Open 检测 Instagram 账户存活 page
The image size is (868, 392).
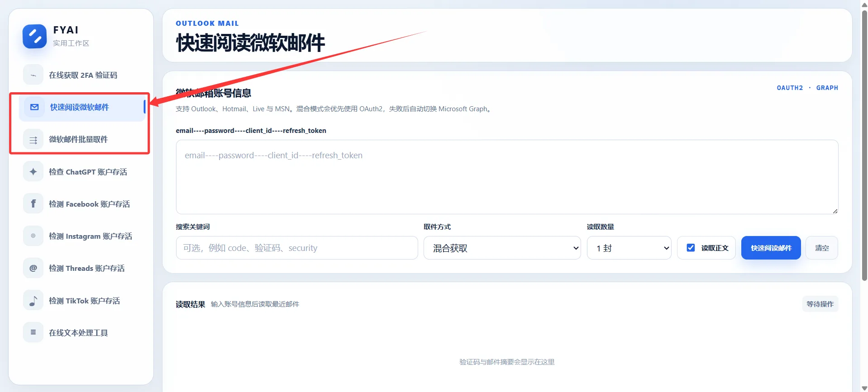(82, 236)
